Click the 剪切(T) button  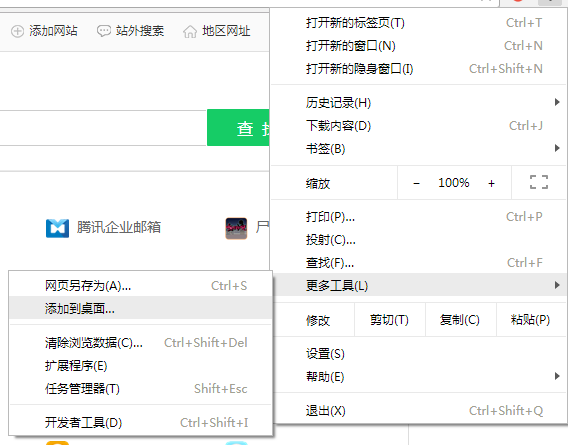click(389, 320)
